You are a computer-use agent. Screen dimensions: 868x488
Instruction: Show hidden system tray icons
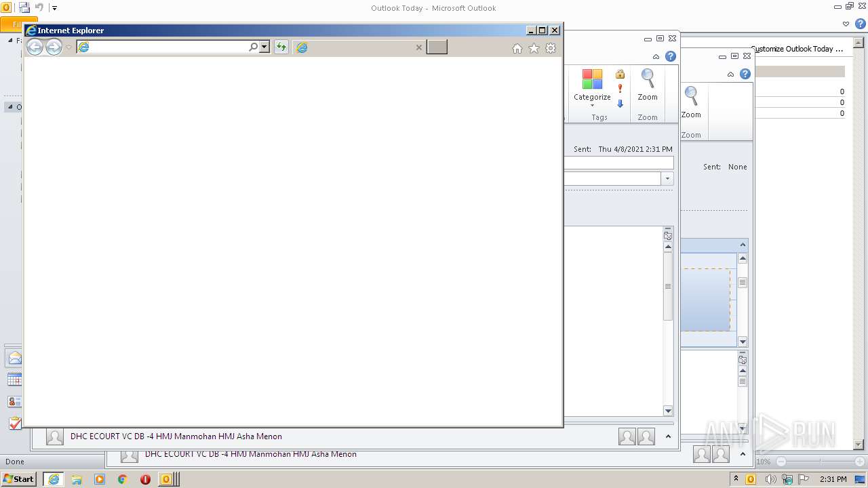point(736,479)
